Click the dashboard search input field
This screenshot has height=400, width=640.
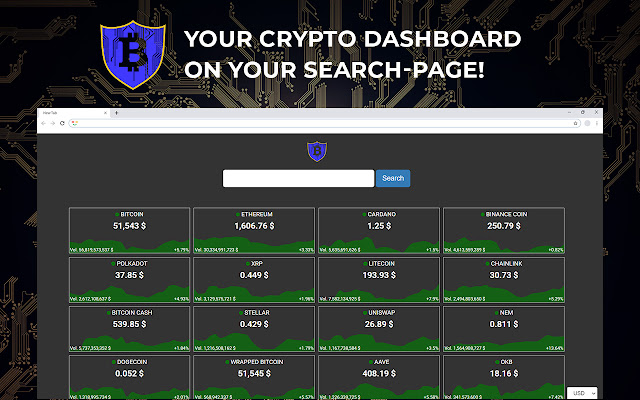[x=298, y=178]
